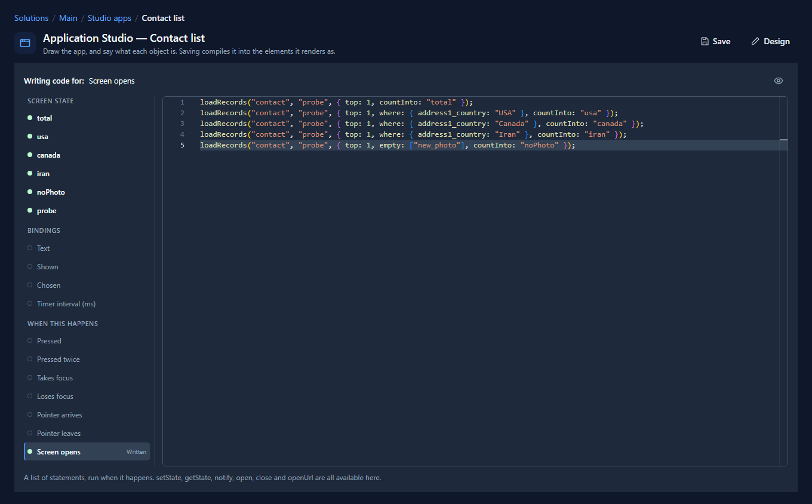812x504 pixels.
Task: Open the Chosen binding
Action: [87, 285]
